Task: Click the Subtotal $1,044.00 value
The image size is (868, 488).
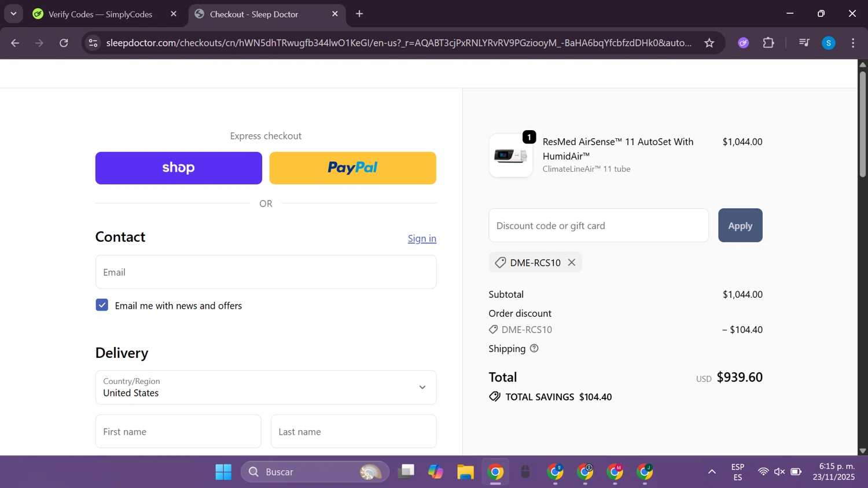Action: 742,294
